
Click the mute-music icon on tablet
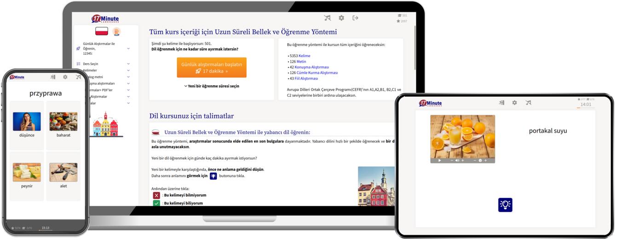pyautogui.click(x=528, y=103)
